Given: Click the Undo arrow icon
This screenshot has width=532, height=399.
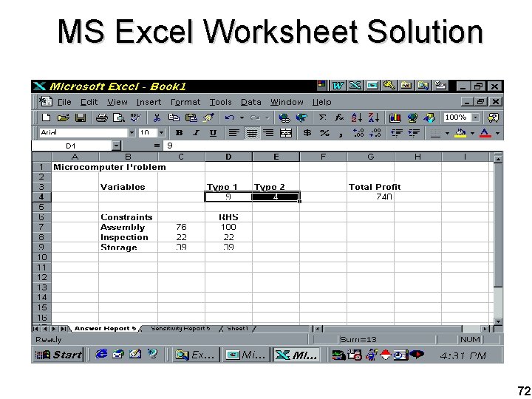Looking at the screenshot, I should tap(230, 117).
